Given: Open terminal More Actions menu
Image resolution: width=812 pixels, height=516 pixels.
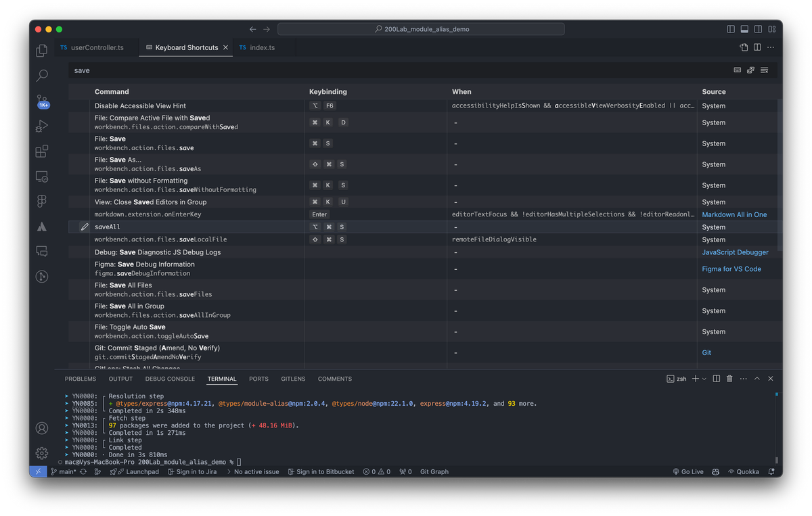Looking at the screenshot, I should pyautogui.click(x=743, y=379).
